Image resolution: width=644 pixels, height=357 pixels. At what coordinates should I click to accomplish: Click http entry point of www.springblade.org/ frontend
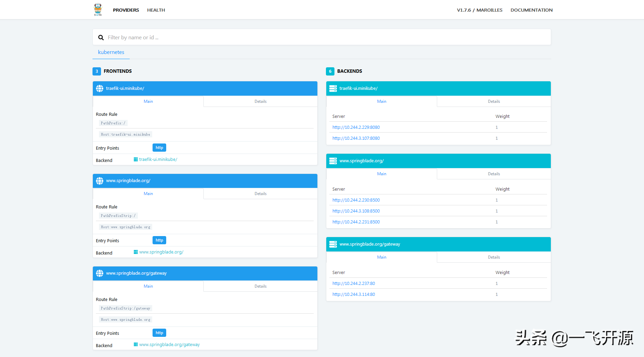coord(159,240)
